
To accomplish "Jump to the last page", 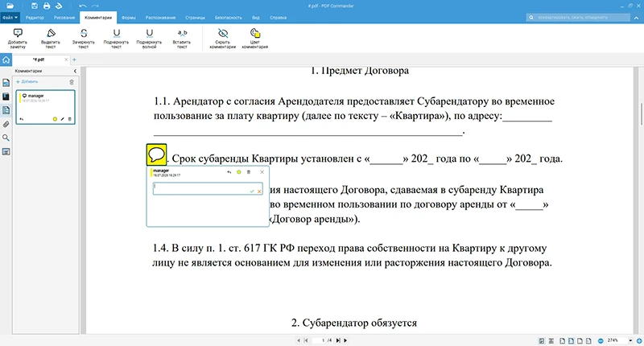I will point(338,340).
